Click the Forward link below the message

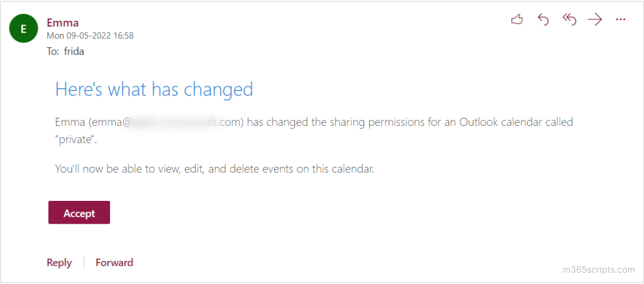114,263
